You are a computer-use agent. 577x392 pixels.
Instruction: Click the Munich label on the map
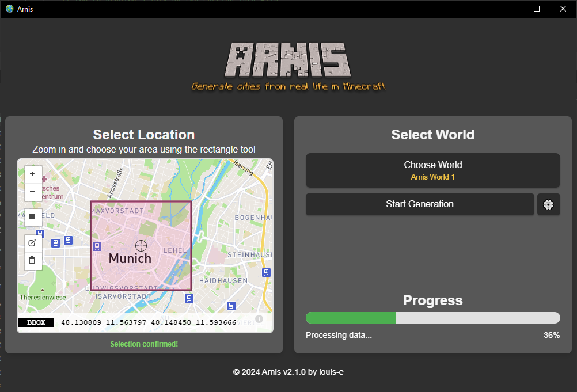coord(130,258)
